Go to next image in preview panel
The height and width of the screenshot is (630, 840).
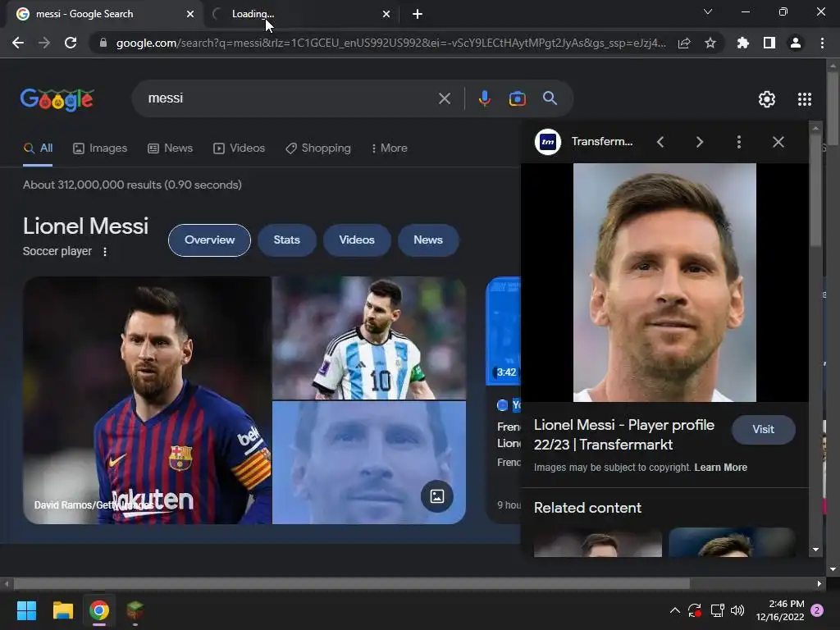click(700, 142)
